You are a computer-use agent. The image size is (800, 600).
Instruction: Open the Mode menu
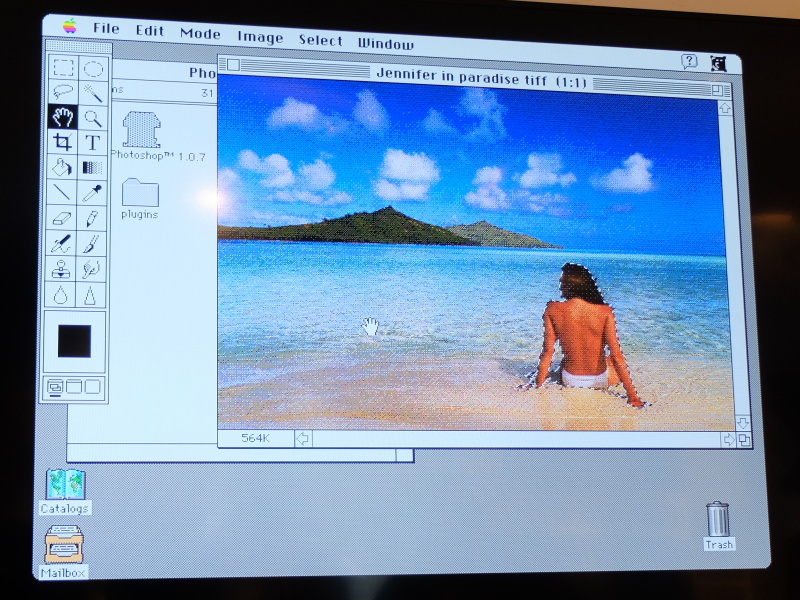click(x=198, y=34)
